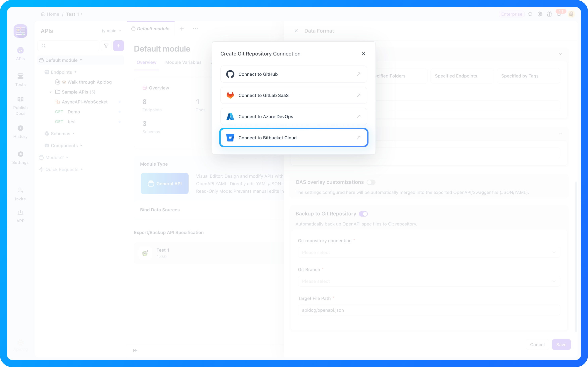
Task: Open the Tests sidebar section
Action: [x=20, y=80]
